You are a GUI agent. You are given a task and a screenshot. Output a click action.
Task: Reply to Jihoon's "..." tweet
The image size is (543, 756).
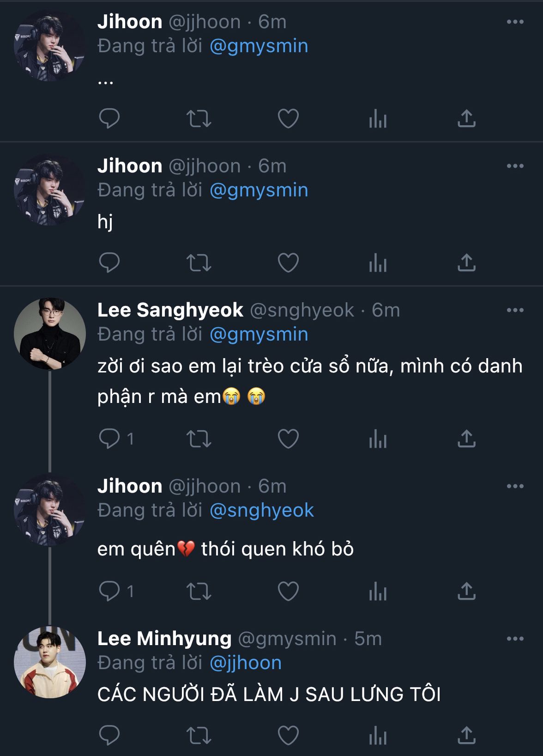[109, 119]
